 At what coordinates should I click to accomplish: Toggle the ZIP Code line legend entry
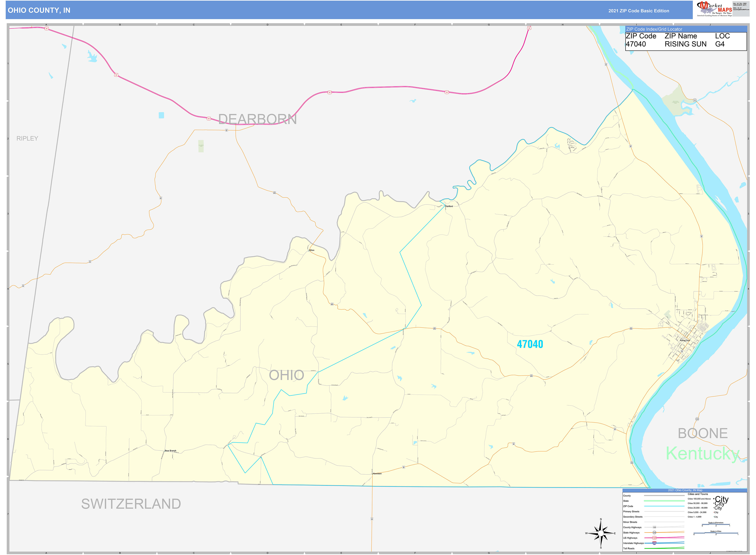click(628, 506)
